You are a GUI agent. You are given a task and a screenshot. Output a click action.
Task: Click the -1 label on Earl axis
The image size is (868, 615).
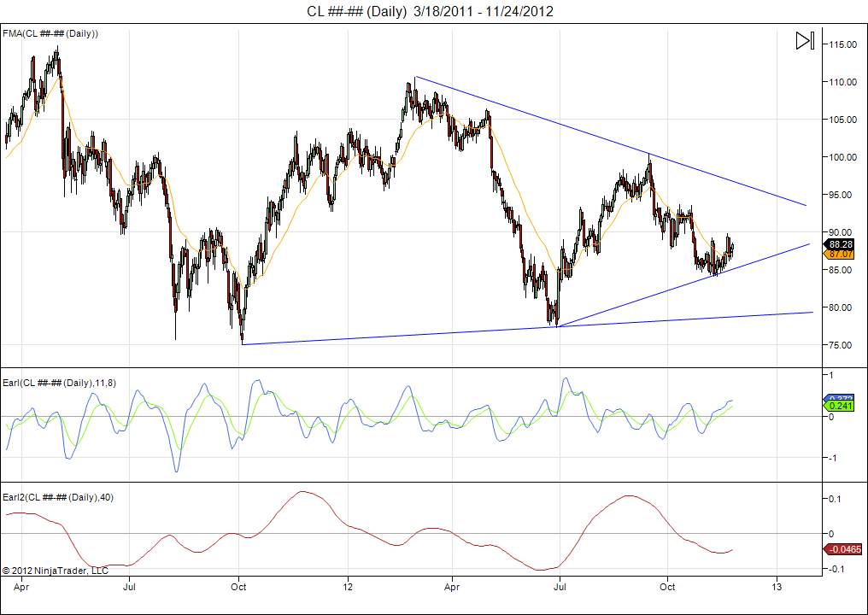coord(830,458)
